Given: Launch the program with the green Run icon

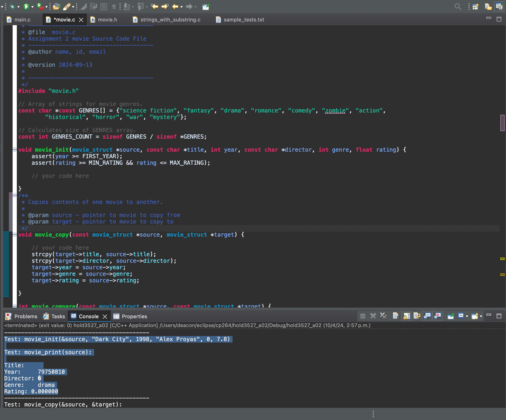Looking at the screenshot, I should [26, 7].
